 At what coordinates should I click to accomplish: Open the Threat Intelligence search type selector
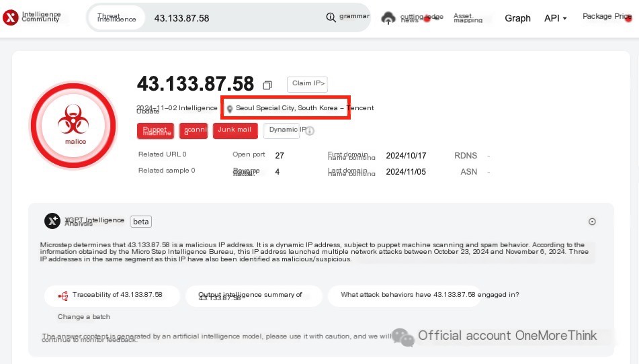click(116, 17)
